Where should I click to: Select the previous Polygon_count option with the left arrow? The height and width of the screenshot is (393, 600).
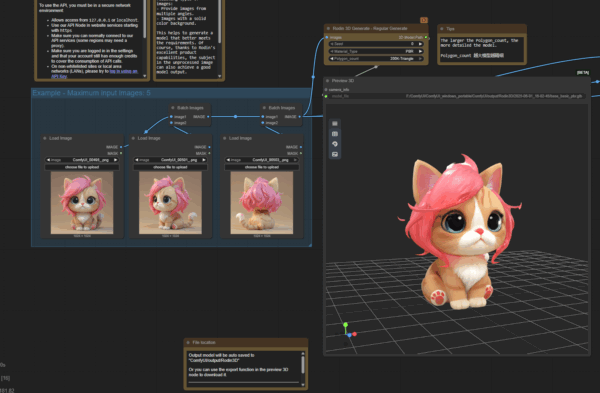tap(332, 59)
